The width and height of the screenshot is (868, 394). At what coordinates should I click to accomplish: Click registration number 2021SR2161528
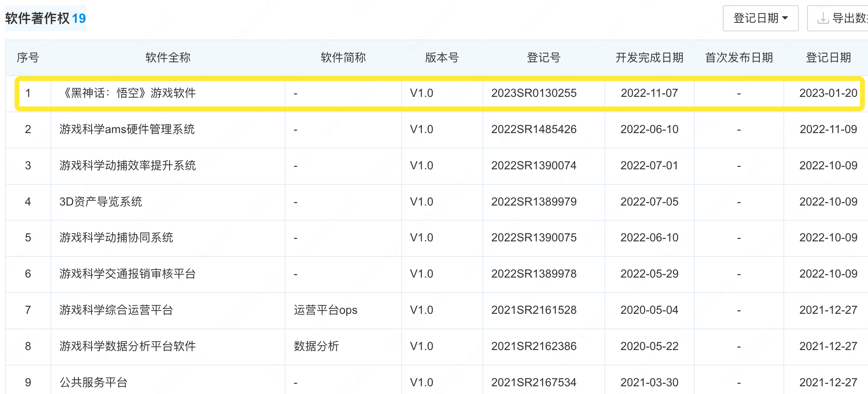tap(534, 310)
